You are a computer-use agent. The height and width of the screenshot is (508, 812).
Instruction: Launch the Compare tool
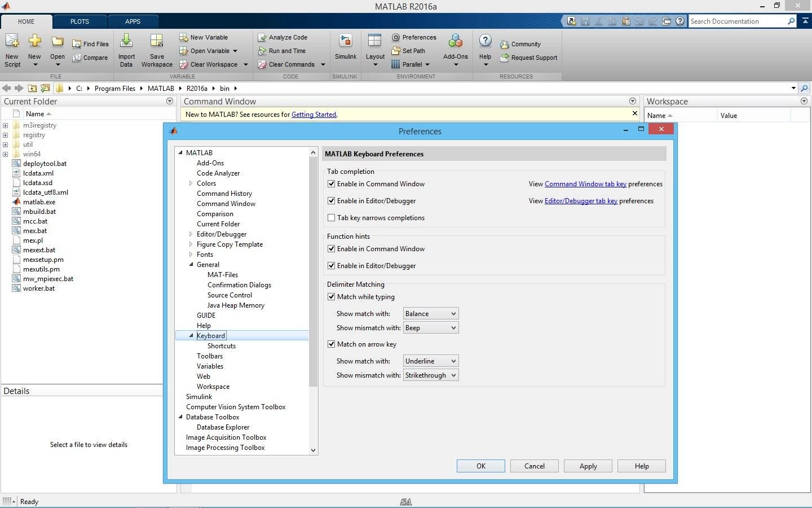[90, 58]
